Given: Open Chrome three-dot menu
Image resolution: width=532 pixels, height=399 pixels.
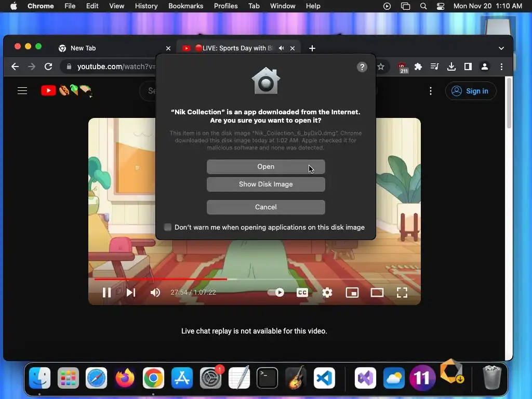Looking at the screenshot, I should (x=501, y=66).
